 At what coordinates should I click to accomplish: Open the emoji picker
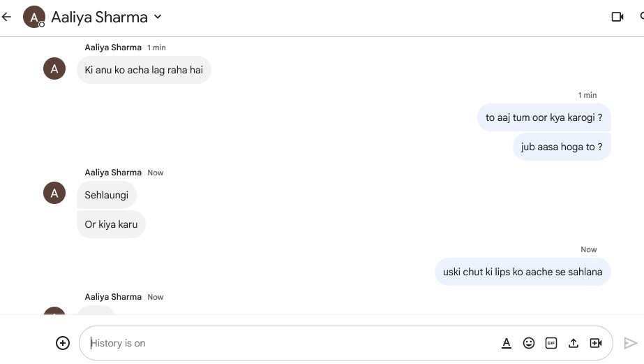[529, 343]
